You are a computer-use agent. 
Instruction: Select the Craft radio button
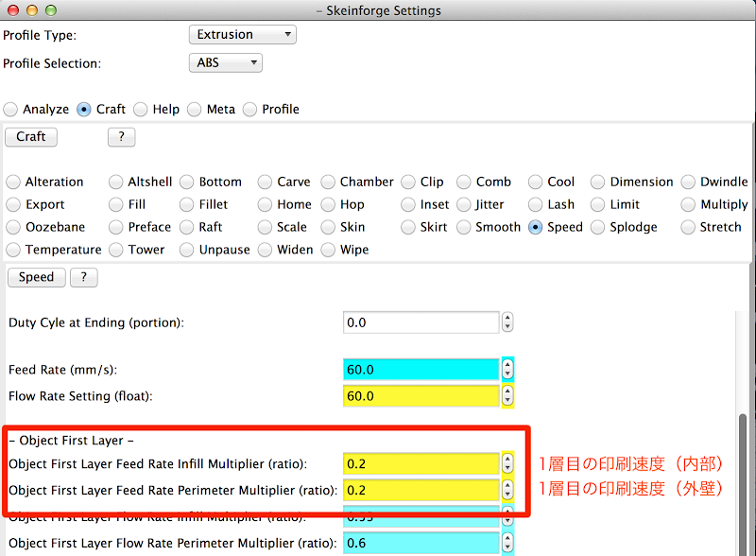[84, 110]
